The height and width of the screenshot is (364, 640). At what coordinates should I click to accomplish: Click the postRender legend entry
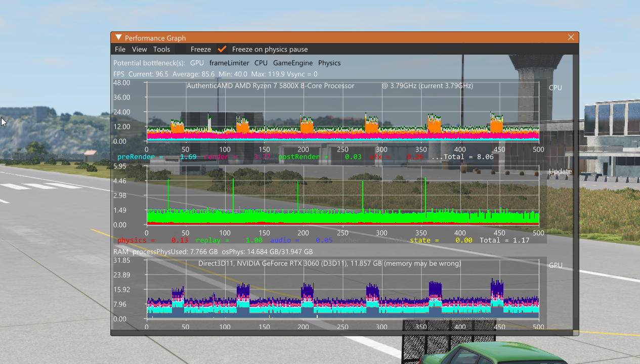tap(320, 157)
